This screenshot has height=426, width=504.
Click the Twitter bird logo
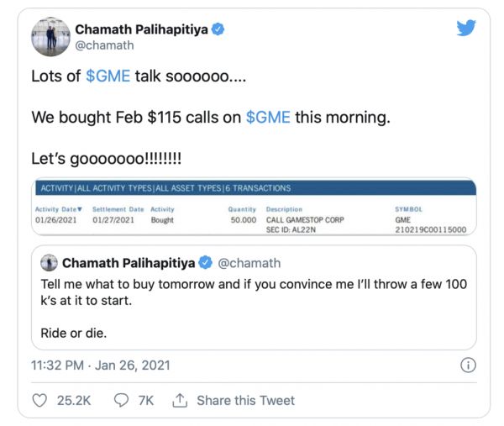coord(466,28)
